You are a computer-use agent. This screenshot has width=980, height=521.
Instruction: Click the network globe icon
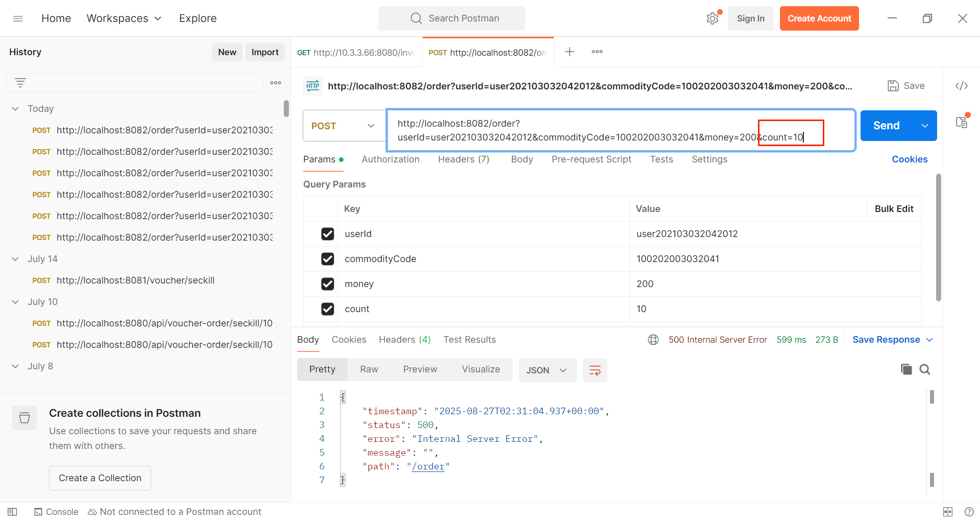click(x=653, y=340)
